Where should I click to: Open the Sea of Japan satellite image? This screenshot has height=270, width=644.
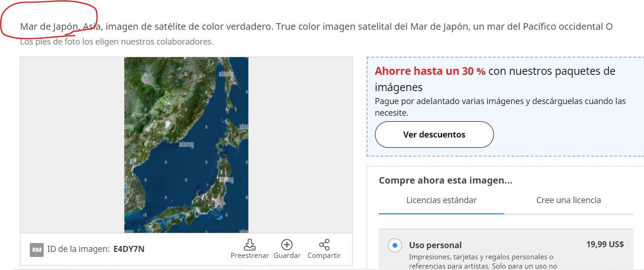click(x=186, y=145)
